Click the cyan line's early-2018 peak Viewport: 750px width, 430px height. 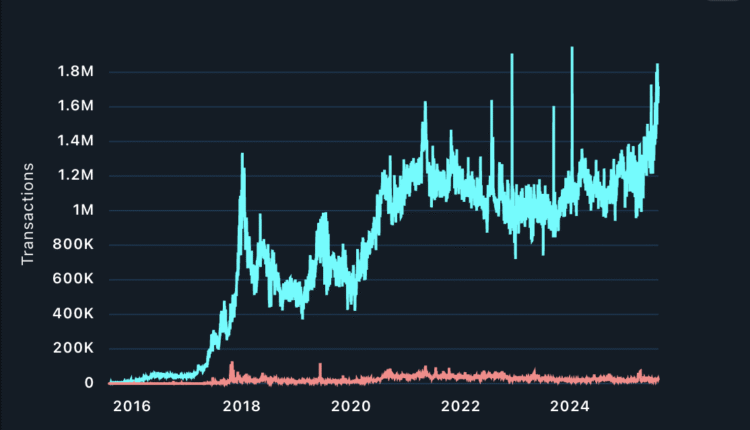[242, 155]
